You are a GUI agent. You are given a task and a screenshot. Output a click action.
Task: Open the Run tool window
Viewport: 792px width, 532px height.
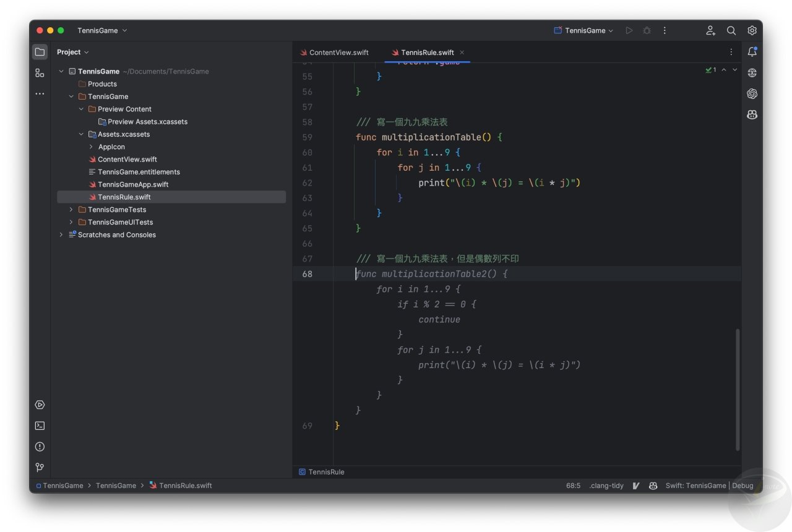tap(39, 405)
